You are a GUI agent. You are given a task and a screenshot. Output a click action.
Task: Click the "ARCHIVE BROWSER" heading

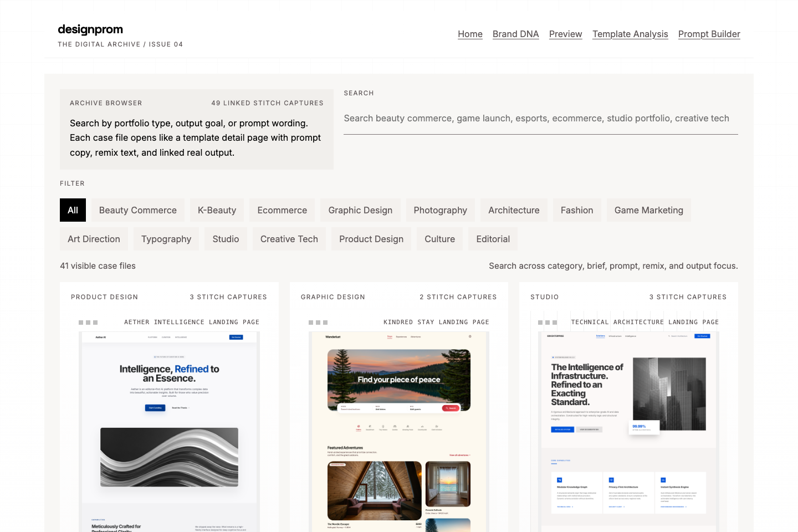click(x=106, y=103)
